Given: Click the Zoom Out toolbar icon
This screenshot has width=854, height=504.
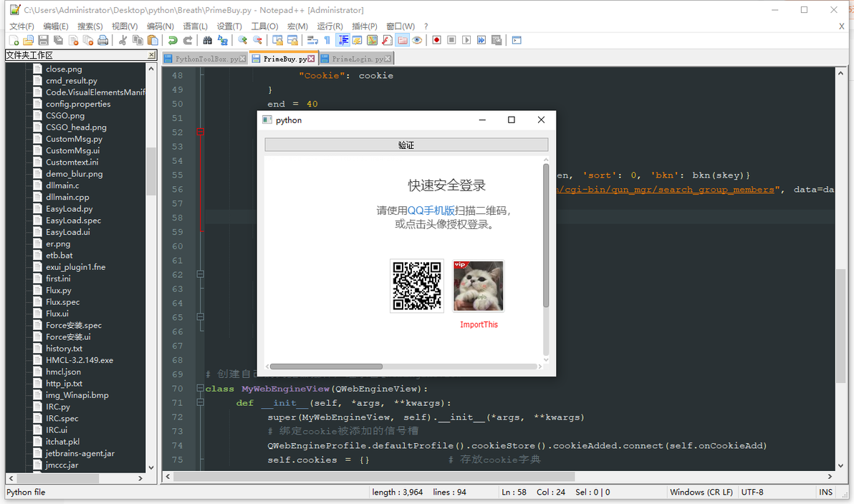Looking at the screenshot, I should point(258,40).
